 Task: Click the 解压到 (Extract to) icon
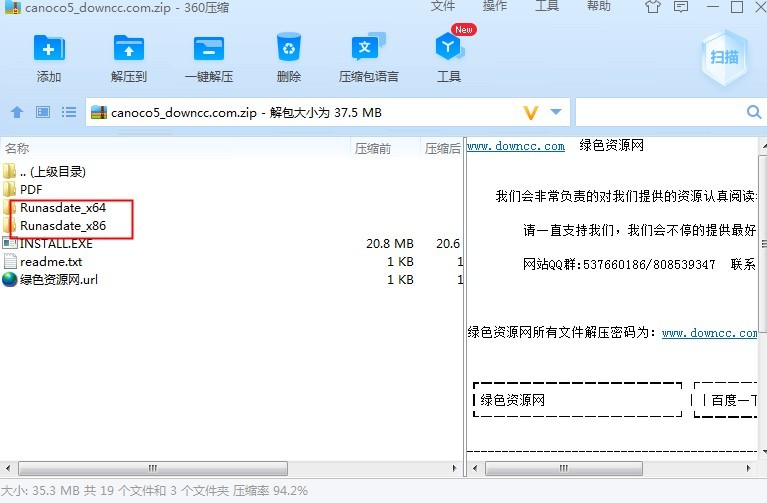(x=129, y=48)
